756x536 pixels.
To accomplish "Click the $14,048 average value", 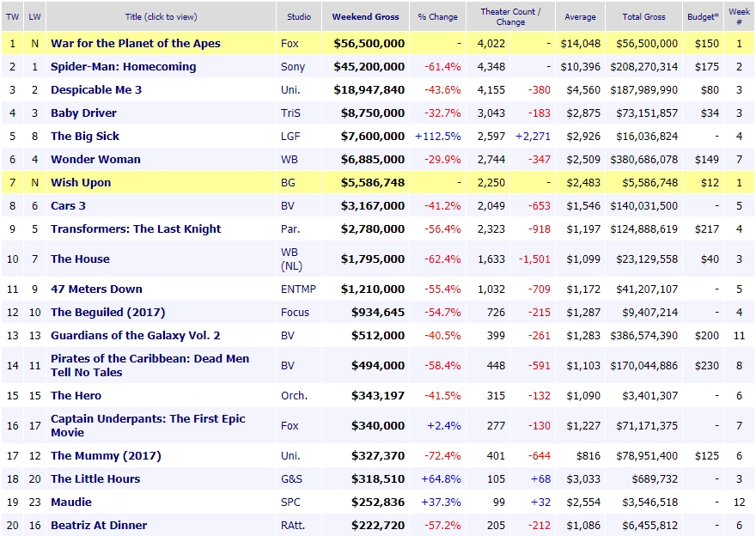I will point(581,44).
